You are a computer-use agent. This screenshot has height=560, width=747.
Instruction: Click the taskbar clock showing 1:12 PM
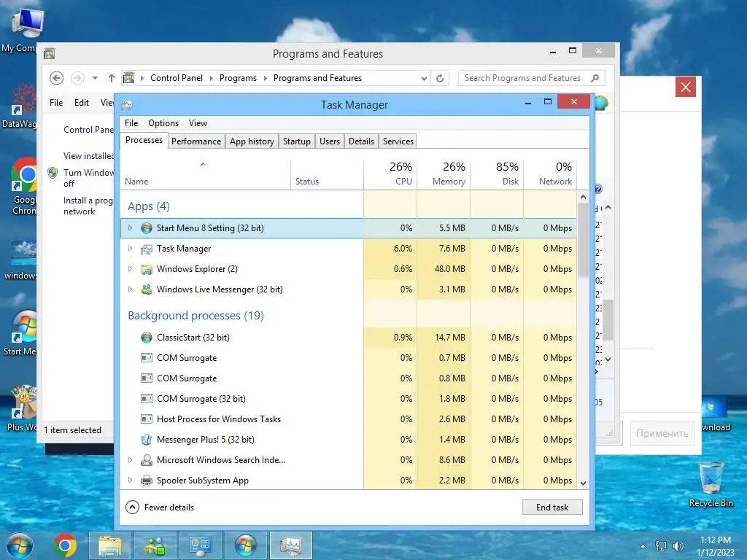click(716, 546)
